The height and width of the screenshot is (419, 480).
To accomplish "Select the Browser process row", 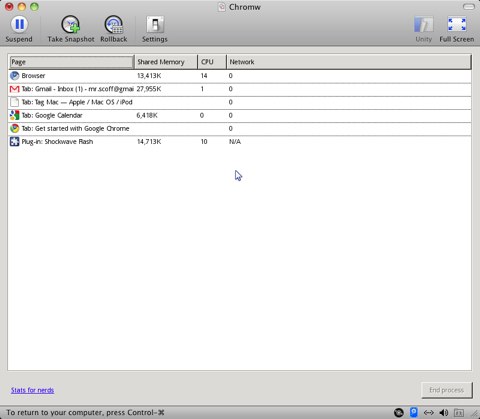I will [240, 76].
